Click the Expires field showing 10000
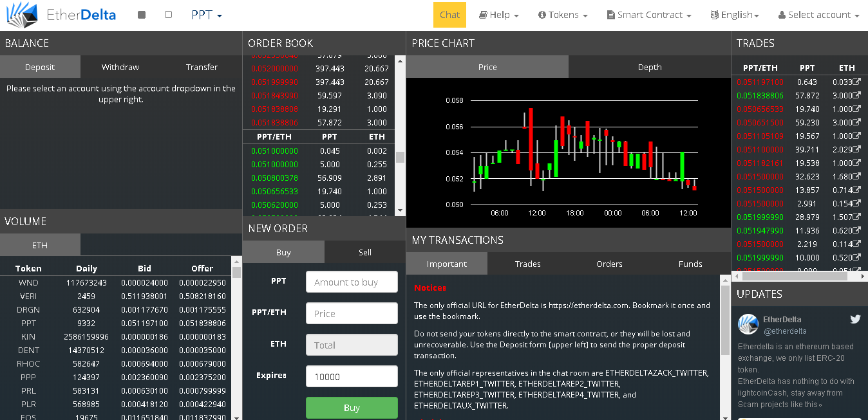Viewport: 868px width, 420px height. [x=352, y=376]
